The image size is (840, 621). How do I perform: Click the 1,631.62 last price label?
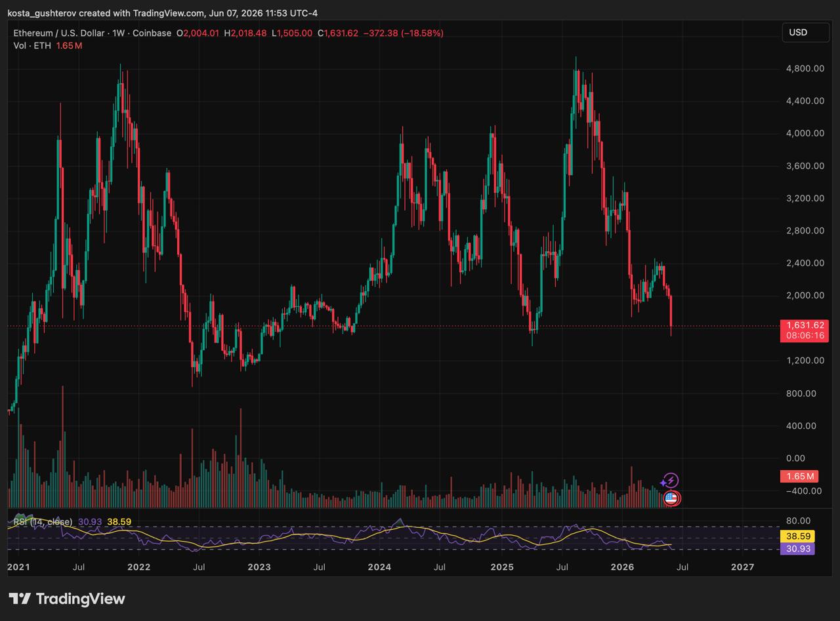point(805,325)
